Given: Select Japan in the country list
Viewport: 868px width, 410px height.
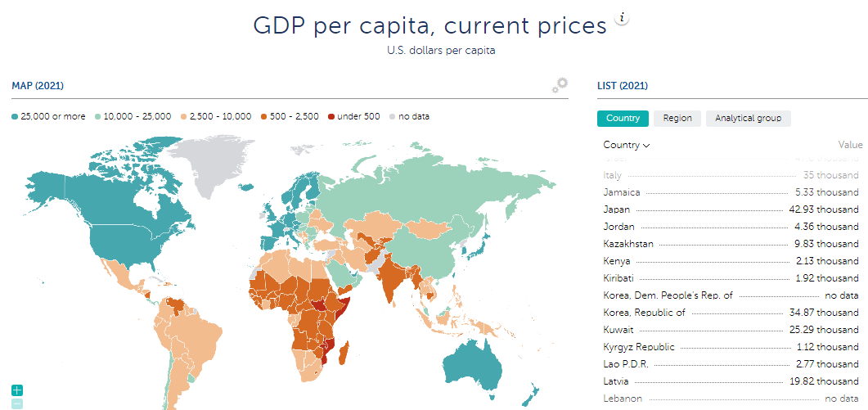Looking at the screenshot, I should [616, 210].
